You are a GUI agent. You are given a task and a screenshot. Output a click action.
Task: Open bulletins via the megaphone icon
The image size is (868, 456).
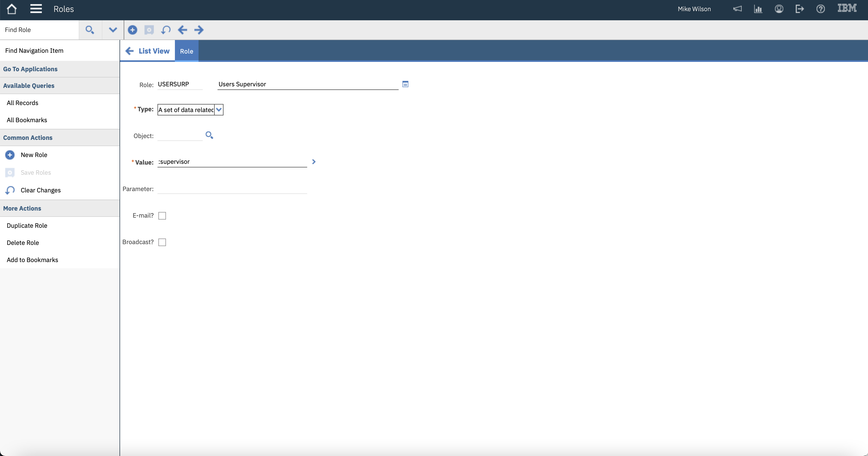click(x=738, y=9)
